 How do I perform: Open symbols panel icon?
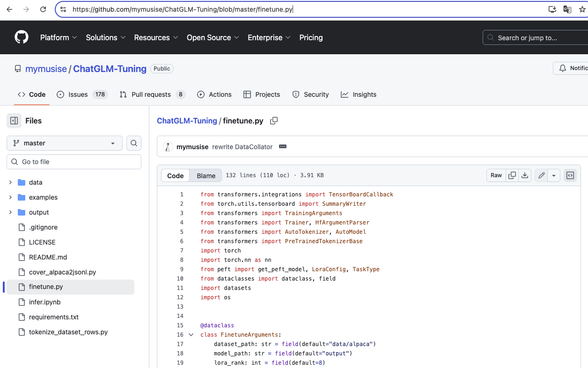click(x=570, y=175)
